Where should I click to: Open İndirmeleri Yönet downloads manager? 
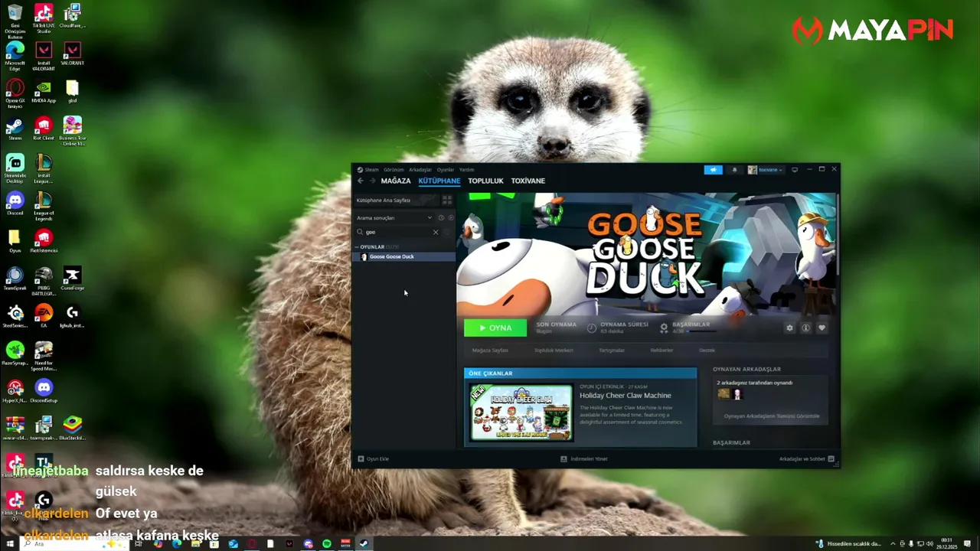click(x=584, y=459)
